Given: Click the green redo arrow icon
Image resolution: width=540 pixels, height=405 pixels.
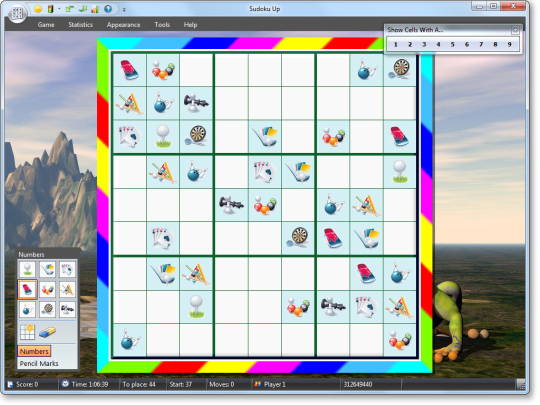Looking at the screenshot, I should point(82,9).
